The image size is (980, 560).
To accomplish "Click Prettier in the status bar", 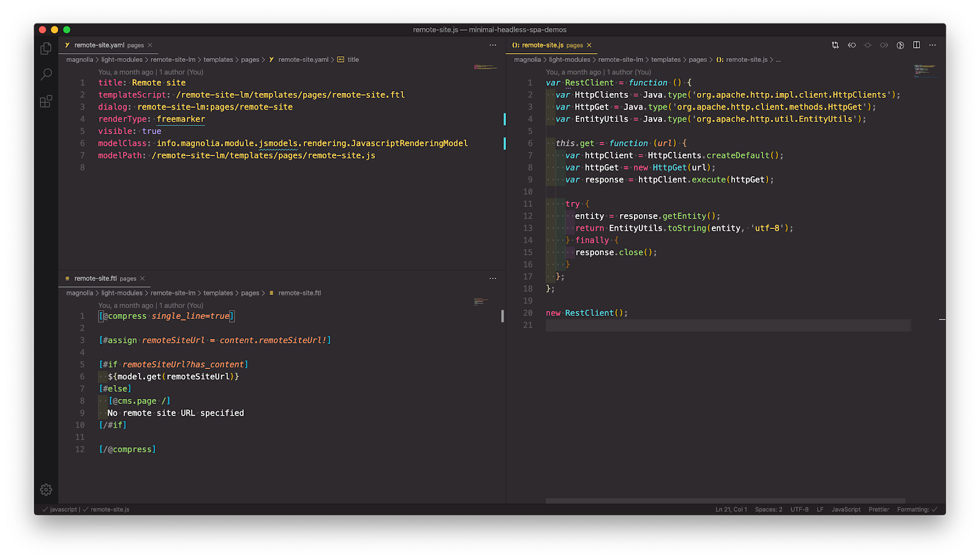I will click(878, 509).
